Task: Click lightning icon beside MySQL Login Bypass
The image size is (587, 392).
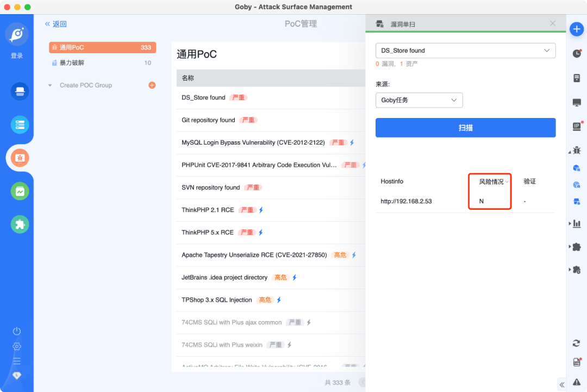Action: click(x=352, y=142)
